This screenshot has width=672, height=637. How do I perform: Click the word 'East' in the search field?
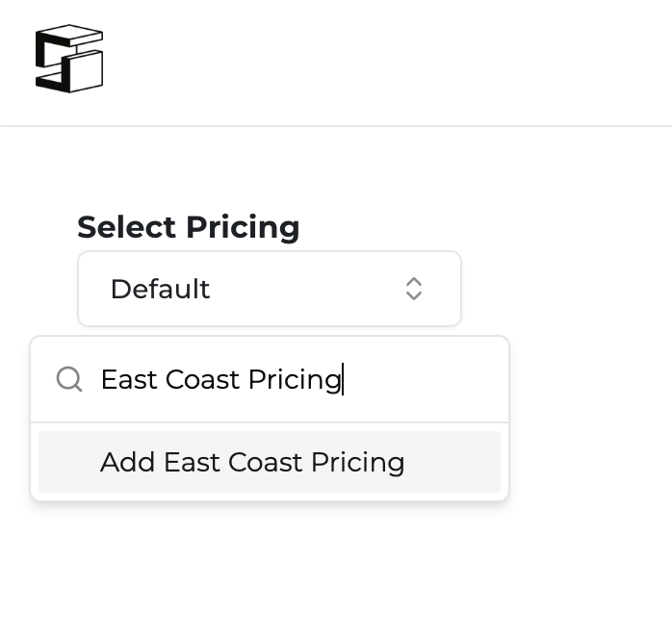129,379
